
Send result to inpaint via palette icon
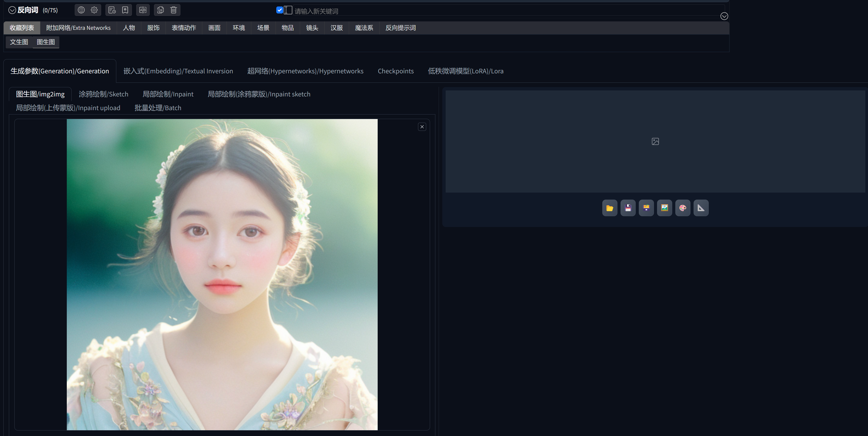pyautogui.click(x=683, y=208)
